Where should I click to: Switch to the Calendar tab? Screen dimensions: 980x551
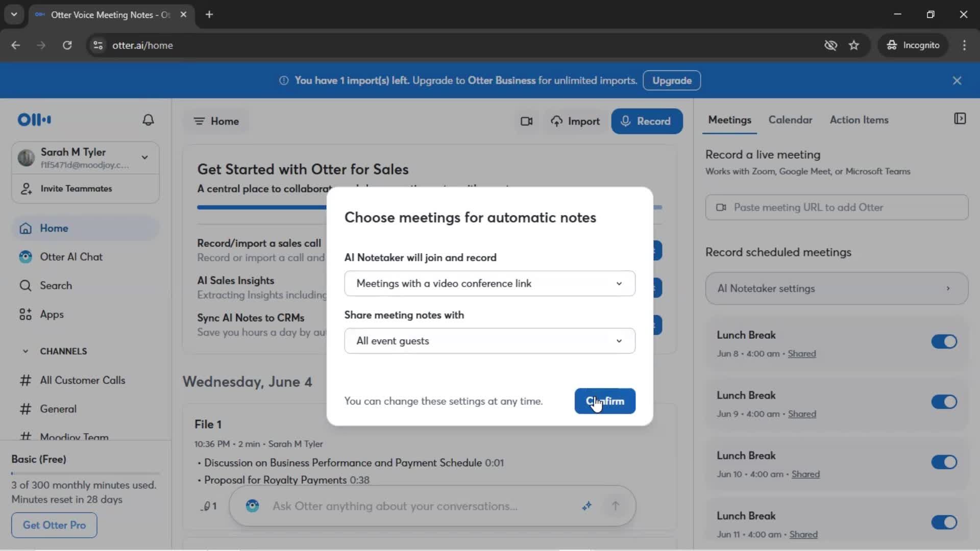point(790,120)
